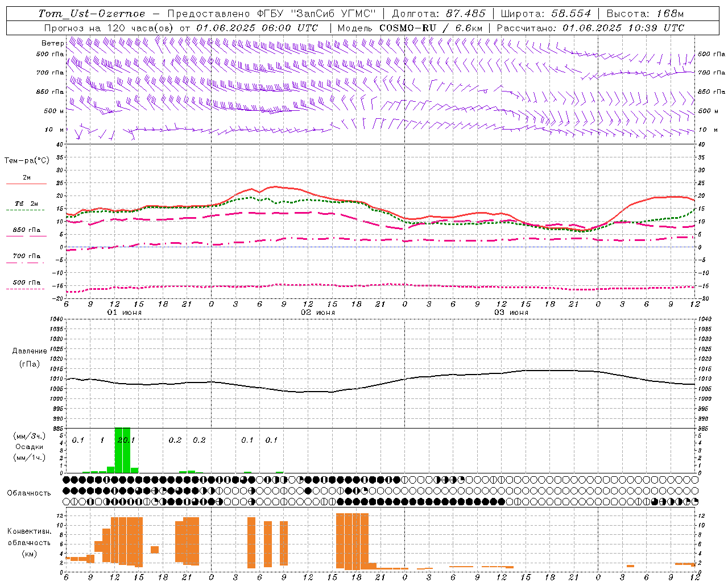Click the station name Tom_Ust-Ozernoe in the header
Viewport: 728px width, 582px height.
tap(92, 14)
